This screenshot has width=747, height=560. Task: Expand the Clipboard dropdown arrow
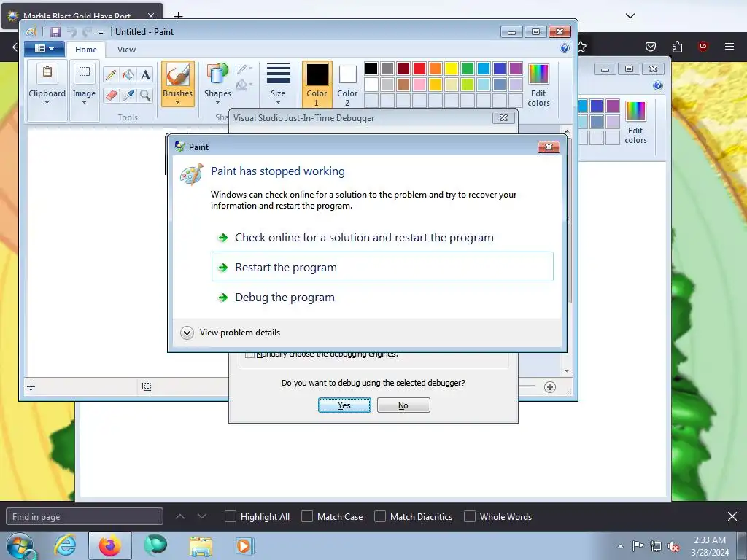click(x=47, y=102)
